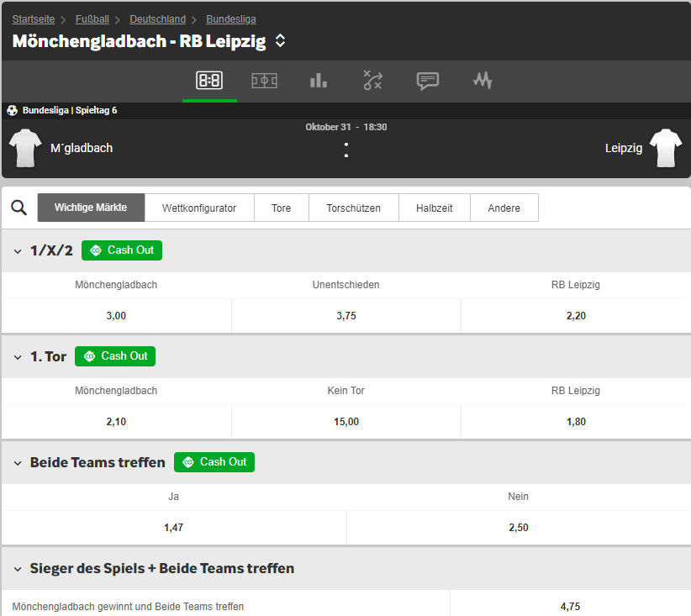Image resolution: width=691 pixels, height=616 pixels.
Task: Open the match switcher arrows next to title
Action: pos(280,41)
